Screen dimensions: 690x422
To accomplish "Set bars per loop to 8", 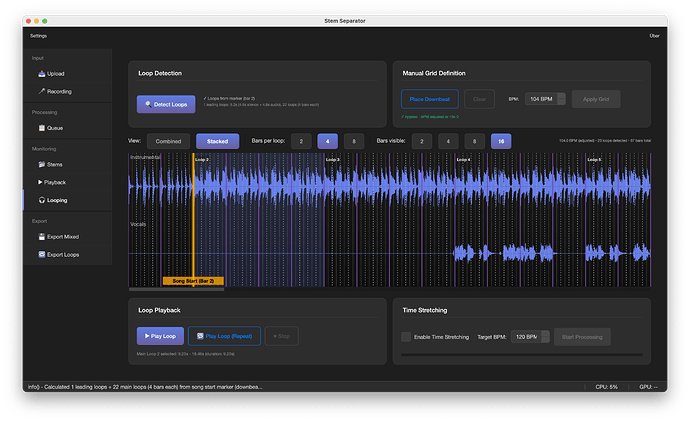I will click(x=354, y=142).
